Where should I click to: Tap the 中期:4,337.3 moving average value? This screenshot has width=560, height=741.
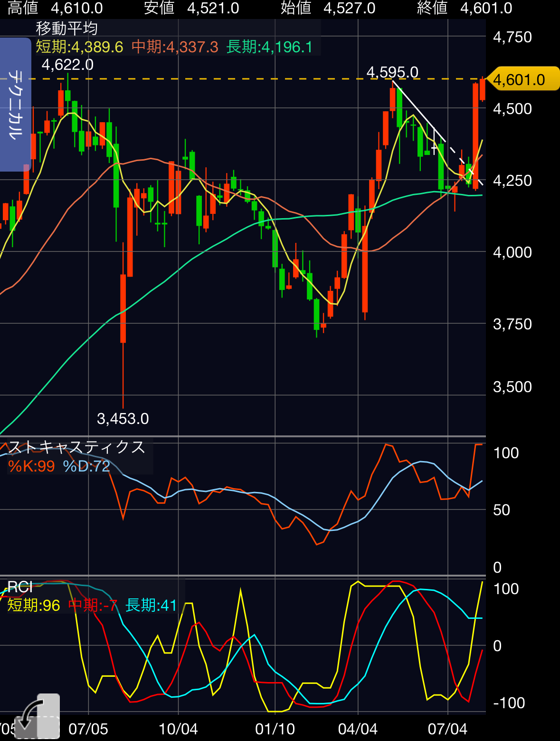click(x=175, y=47)
